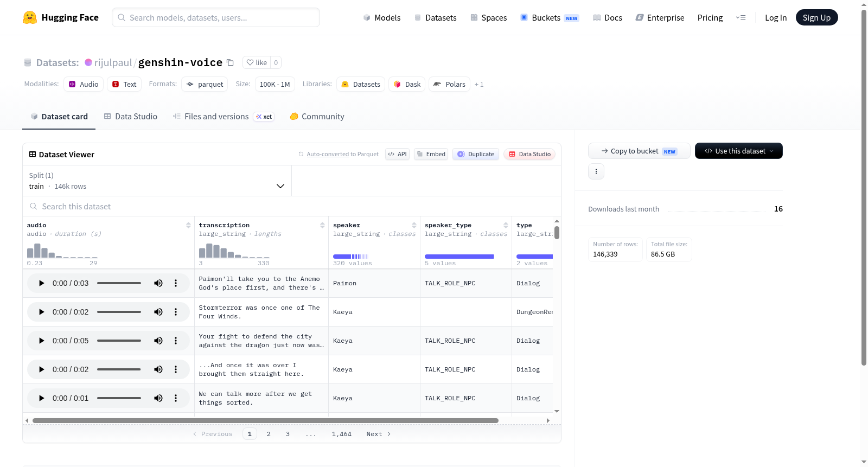Screen dimensions: 868x467
Task: Seek within the Paimon audio clip progress bar
Action: tap(119, 283)
